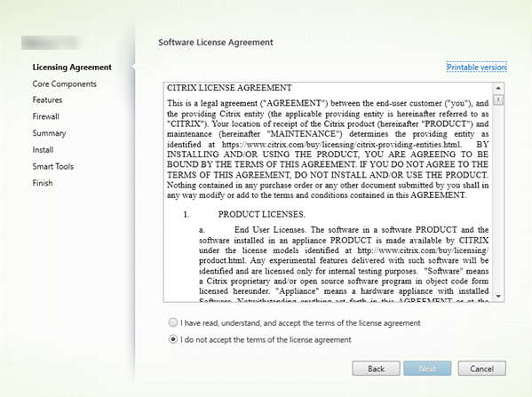Select 'I have read, understand, and accept' radio button

[x=173, y=322]
